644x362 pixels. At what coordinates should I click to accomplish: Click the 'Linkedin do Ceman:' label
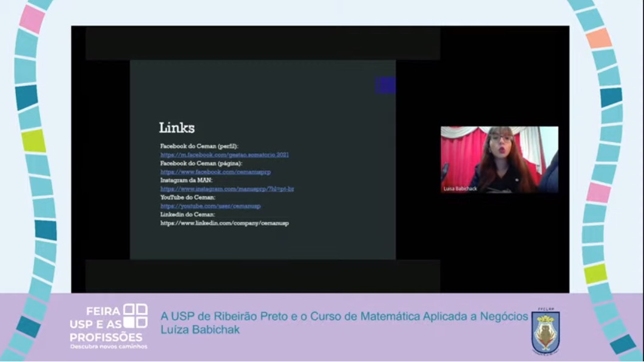coord(188,215)
